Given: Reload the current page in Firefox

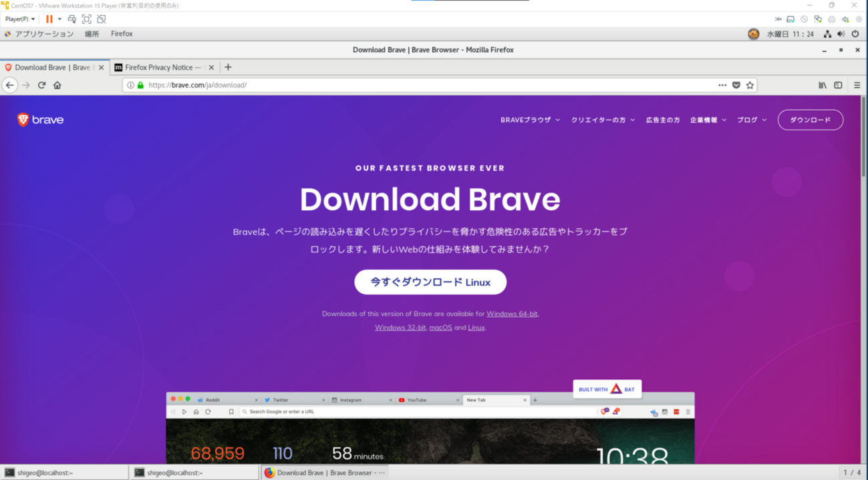Looking at the screenshot, I should click(x=42, y=85).
